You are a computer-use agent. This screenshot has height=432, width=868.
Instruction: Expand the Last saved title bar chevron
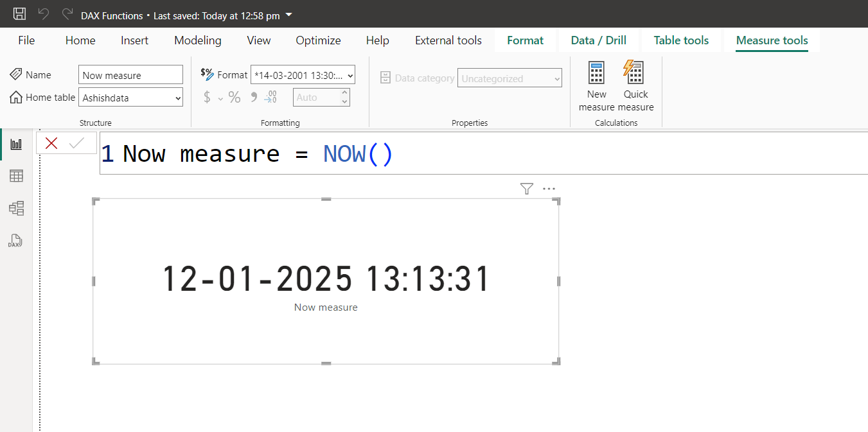pyautogui.click(x=288, y=15)
